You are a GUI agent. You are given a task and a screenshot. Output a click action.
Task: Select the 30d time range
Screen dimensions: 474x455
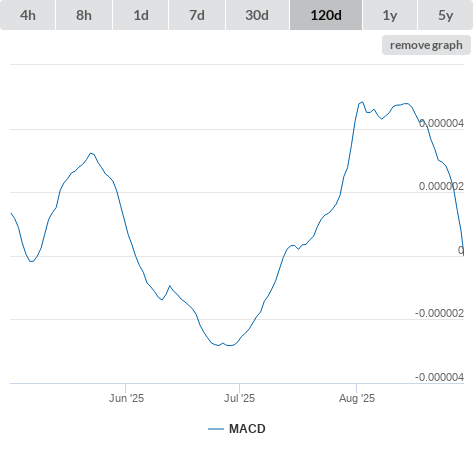[257, 15]
